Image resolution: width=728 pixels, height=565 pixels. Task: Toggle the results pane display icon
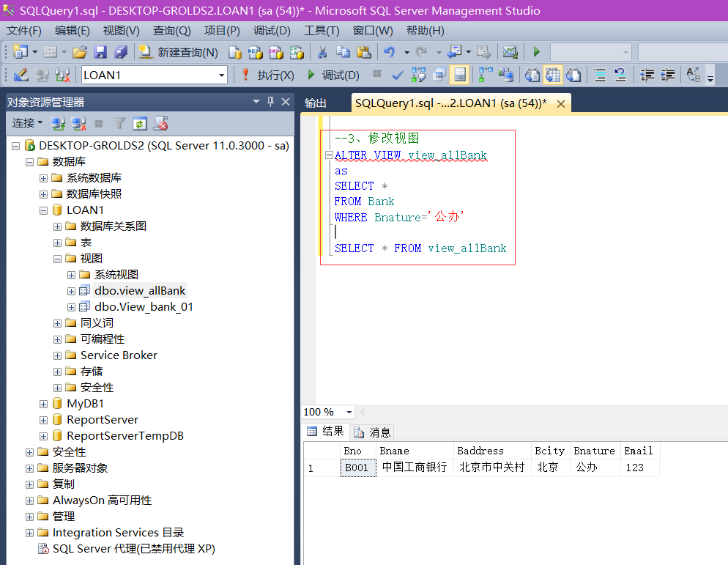tap(458, 73)
